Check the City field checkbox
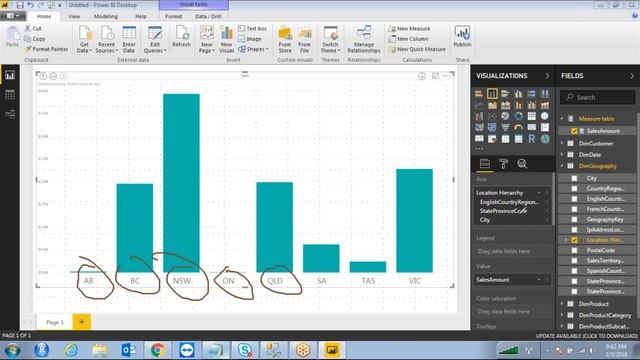 574,178
